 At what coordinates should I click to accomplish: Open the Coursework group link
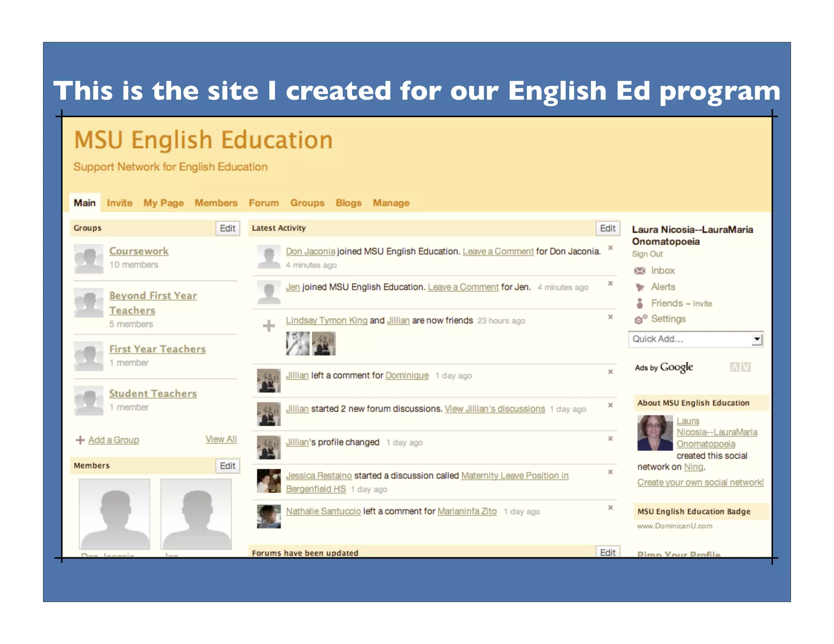pyautogui.click(x=139, y=251)
